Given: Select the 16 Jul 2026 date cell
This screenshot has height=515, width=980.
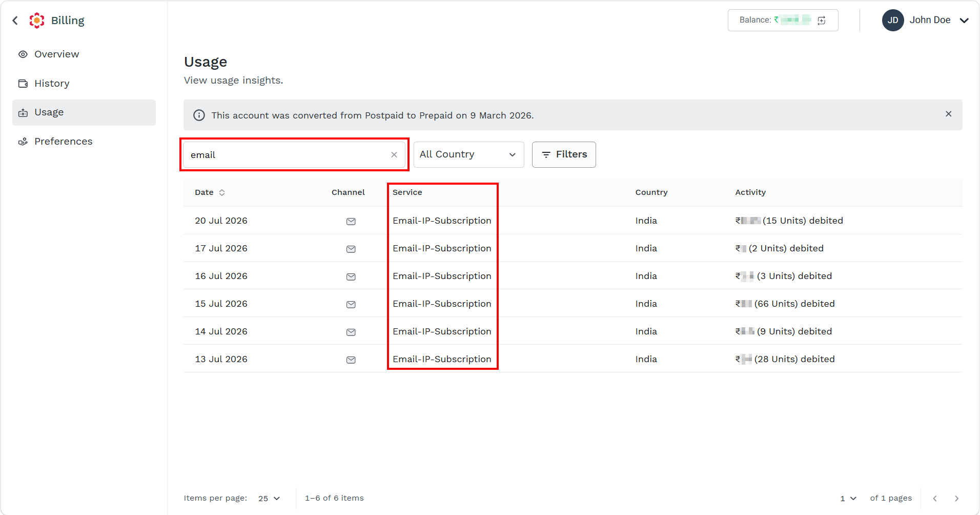Looking at the screenshot, I should (x=221, y=276).
